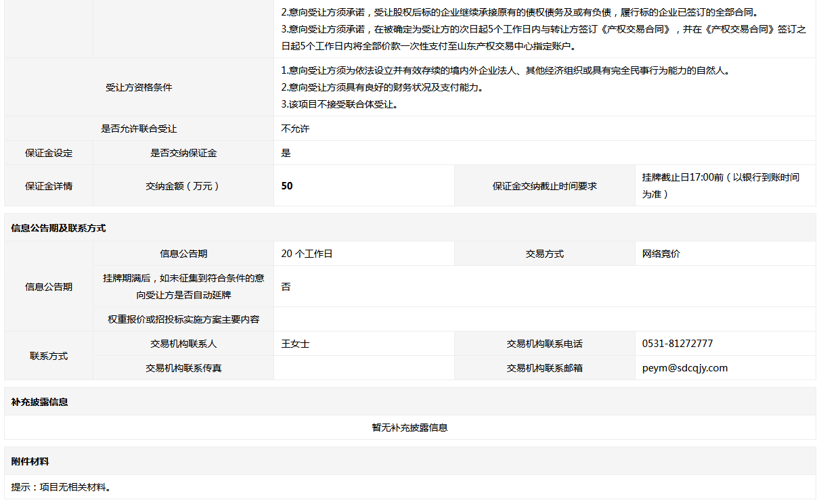Select the 保证金设定 cell

(x=49, y=153)
